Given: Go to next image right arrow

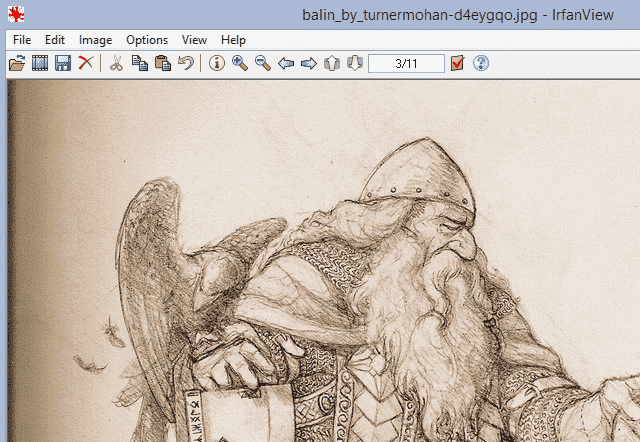Looking at the screenshot, I should pyautogui.click(x=309, y=63).
